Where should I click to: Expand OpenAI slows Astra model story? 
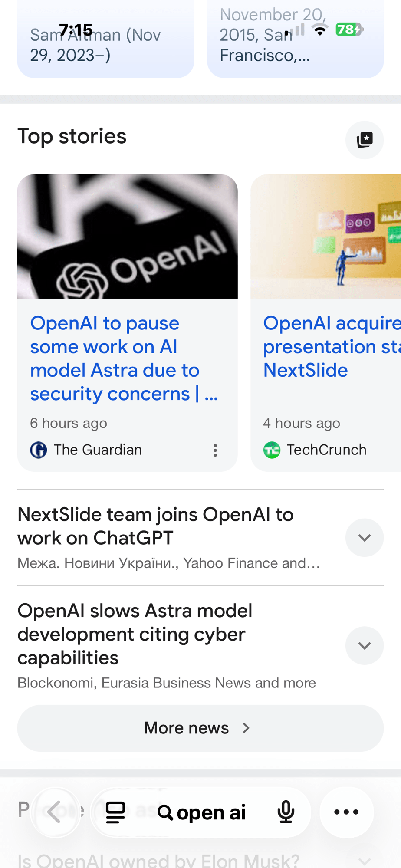click(x=365, y=645)
